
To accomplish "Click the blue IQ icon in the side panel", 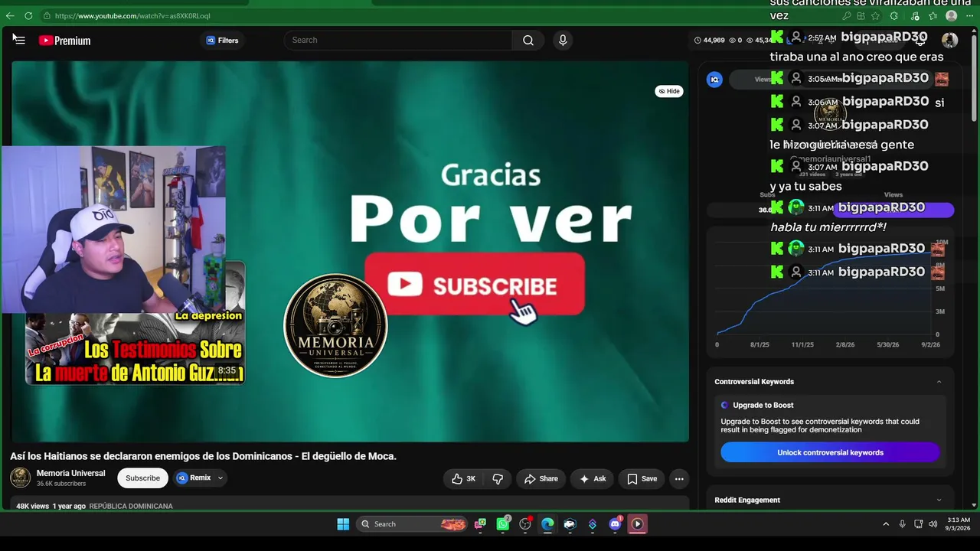I will pyautogui.click(x=714, y=79).
